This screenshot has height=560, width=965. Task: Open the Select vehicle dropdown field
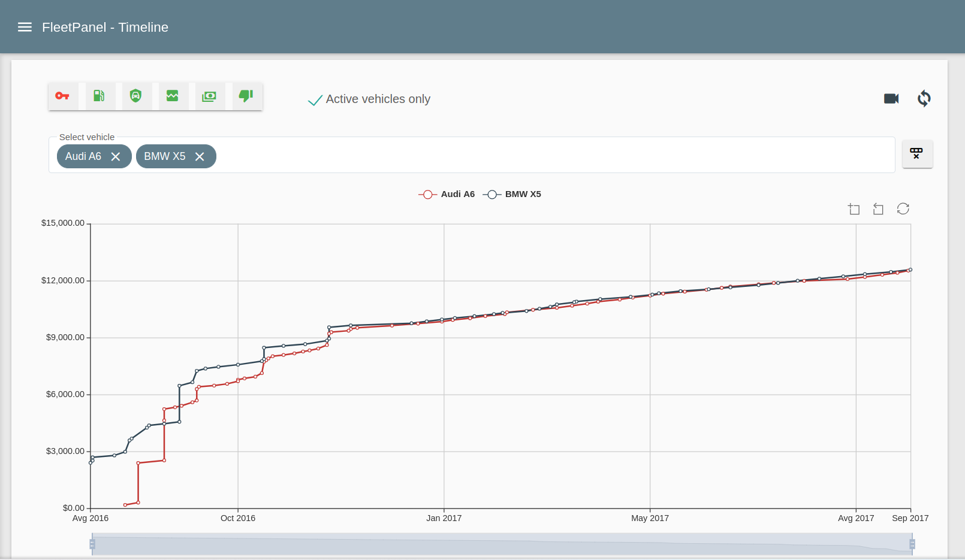tap(539, 156)
